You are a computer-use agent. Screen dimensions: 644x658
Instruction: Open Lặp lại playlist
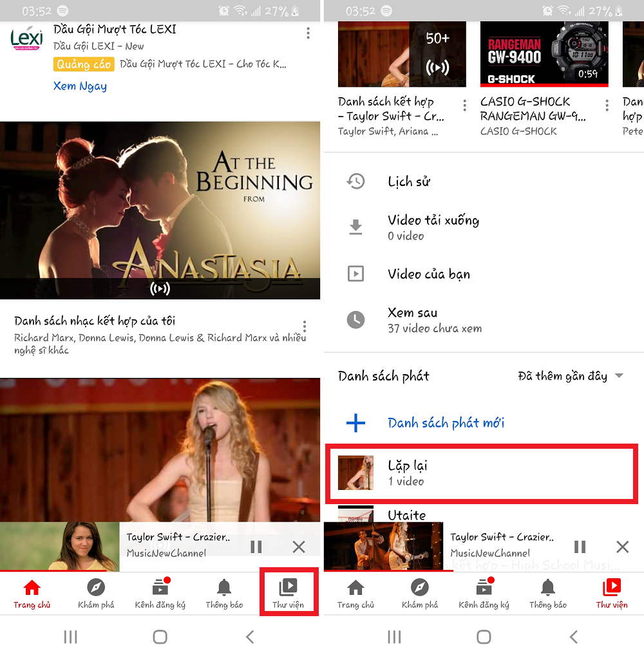(x=482, y=473)
